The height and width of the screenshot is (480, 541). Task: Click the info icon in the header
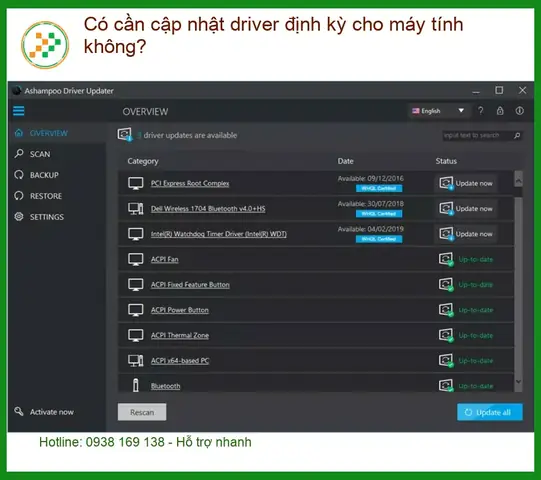(x=520, y=111)
